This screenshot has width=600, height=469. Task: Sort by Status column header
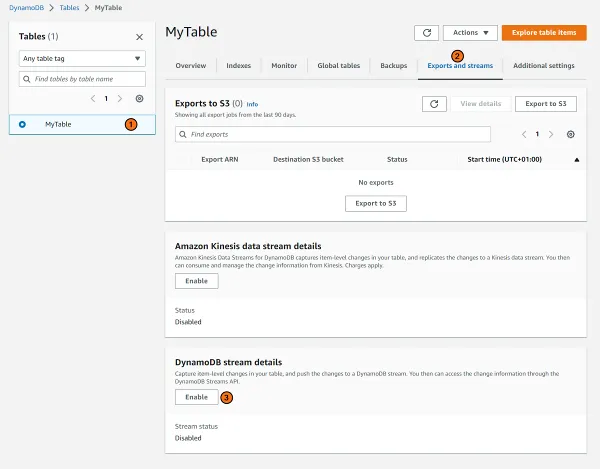(x=397, y=160)
